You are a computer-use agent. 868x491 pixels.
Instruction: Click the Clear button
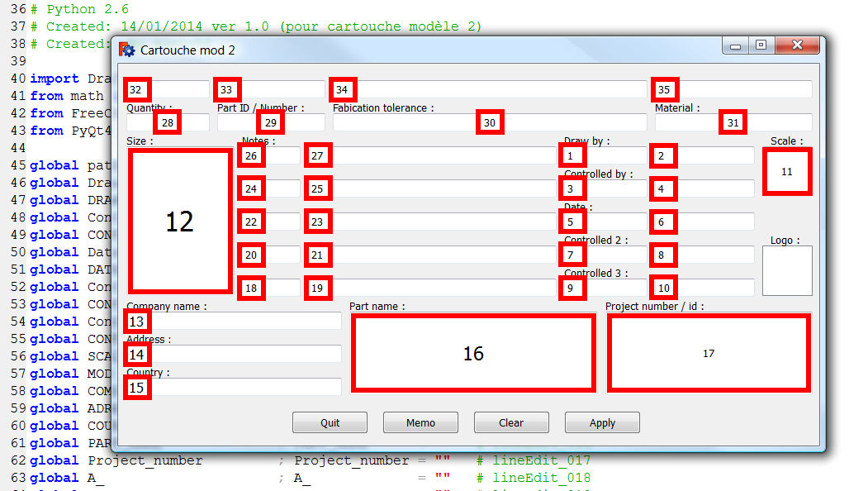[511, 423]
